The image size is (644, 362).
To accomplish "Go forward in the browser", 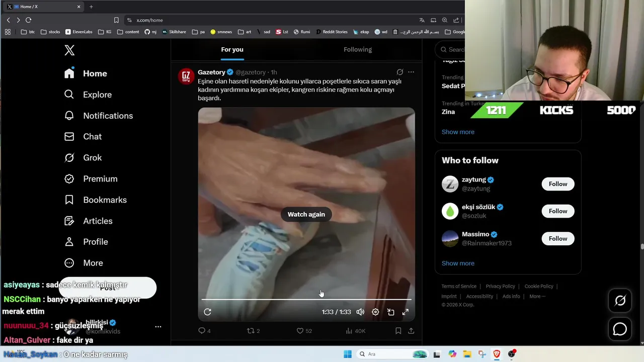I will click(x=18, y=20).
